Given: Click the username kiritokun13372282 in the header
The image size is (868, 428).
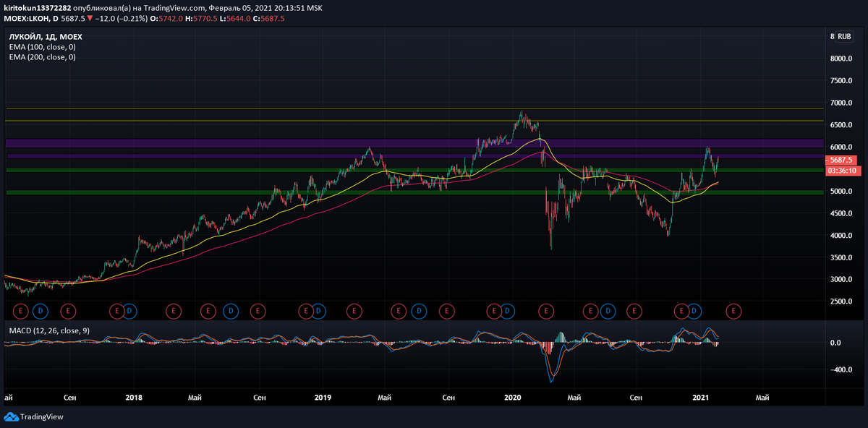Looking at the screenshot, I should coord(38,7).
